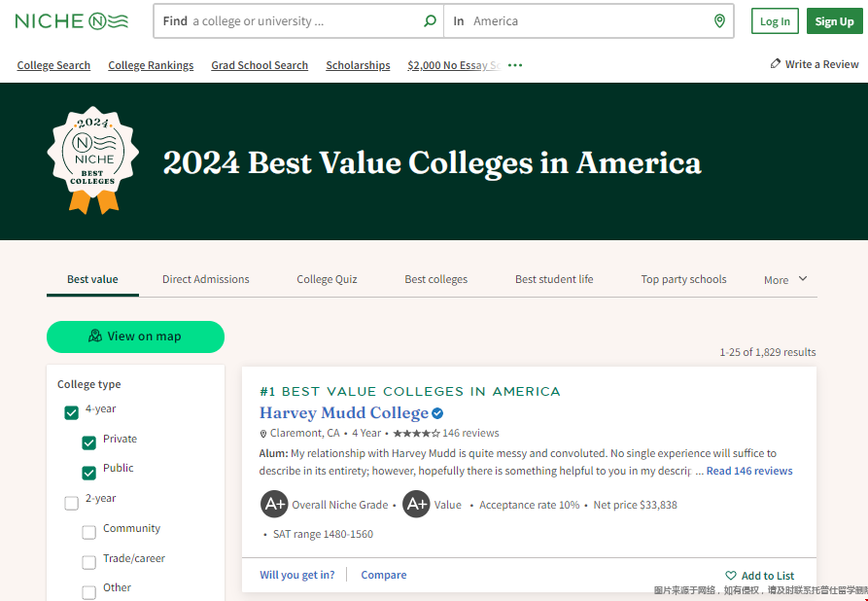
Task: Open the Direct Admissions tab
Action: click(x=205, y=279)
